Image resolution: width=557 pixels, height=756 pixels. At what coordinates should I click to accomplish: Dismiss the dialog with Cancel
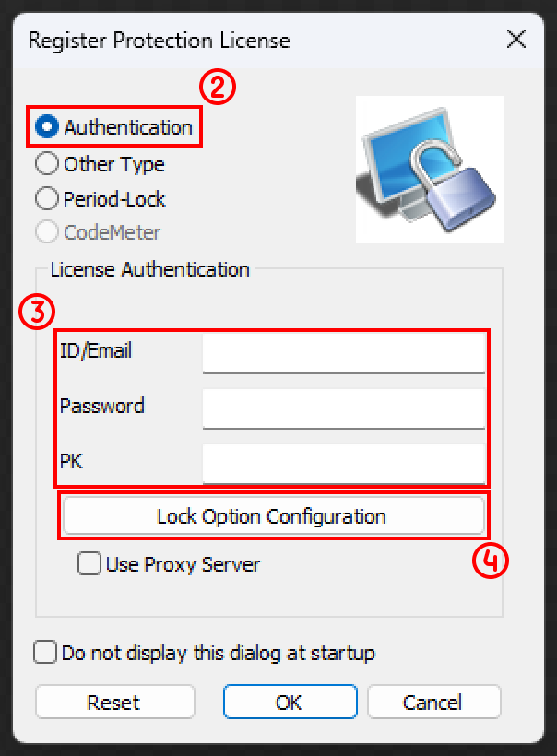pos(434,702)
